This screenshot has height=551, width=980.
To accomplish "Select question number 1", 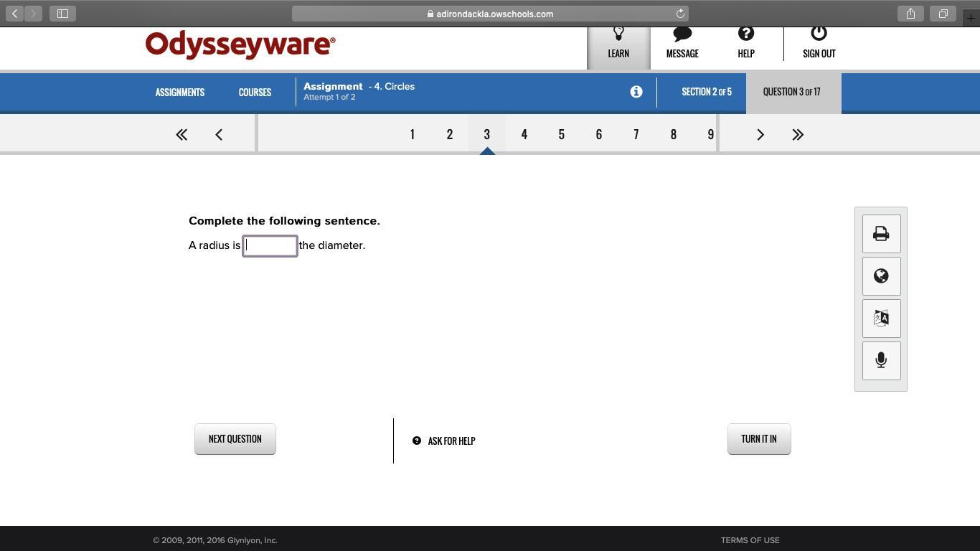I will click(x=413, y=135).
